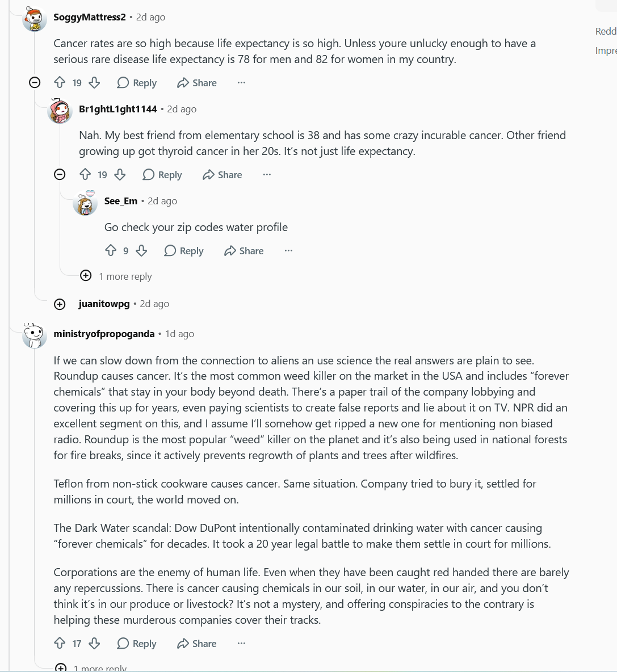This screenshot has width=617, height=672.
Task: Reply to ministryofpropoganda's comment
Action: [137, 643]
